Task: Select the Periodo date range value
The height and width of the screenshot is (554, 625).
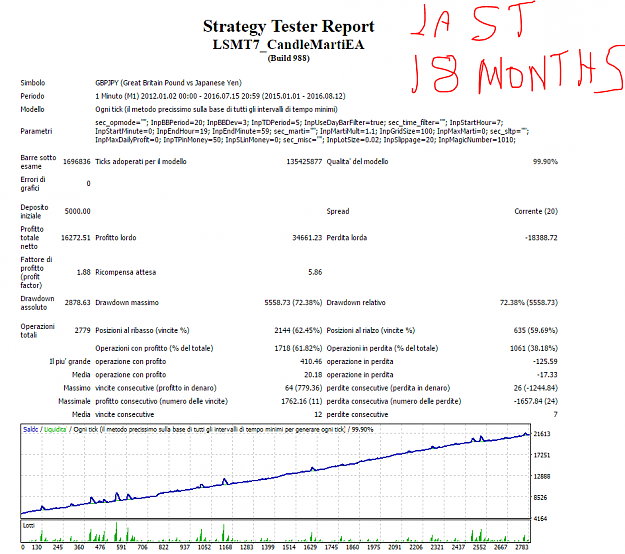Action: click(x=220, y=96)
